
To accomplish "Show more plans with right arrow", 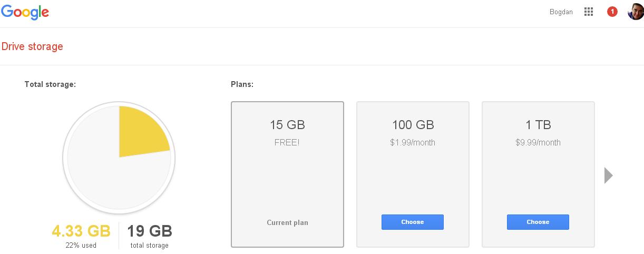I will point(609,175).
